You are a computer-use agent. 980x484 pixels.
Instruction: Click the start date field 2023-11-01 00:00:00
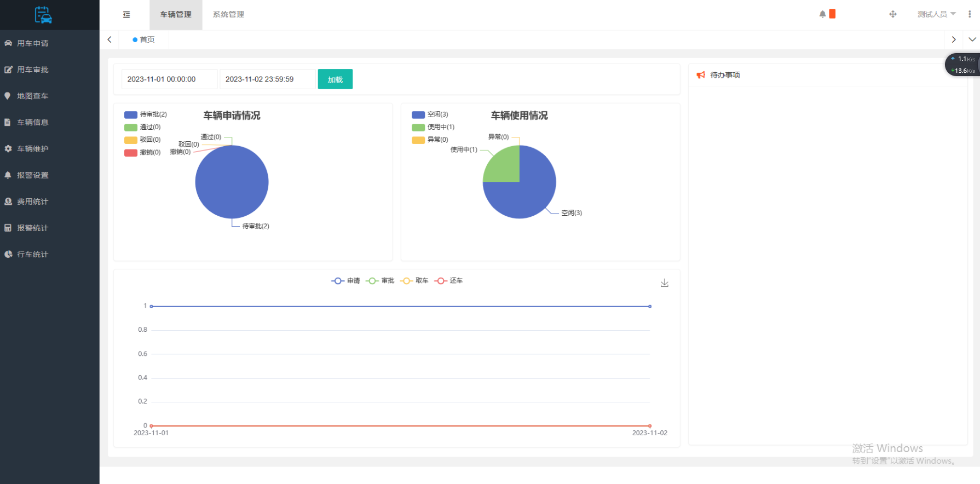point(169,79)
